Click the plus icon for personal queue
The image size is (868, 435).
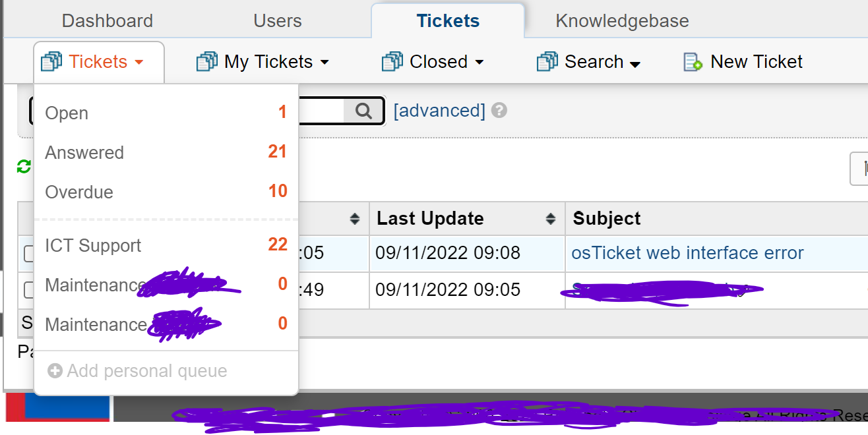click(x=55, y=371)
